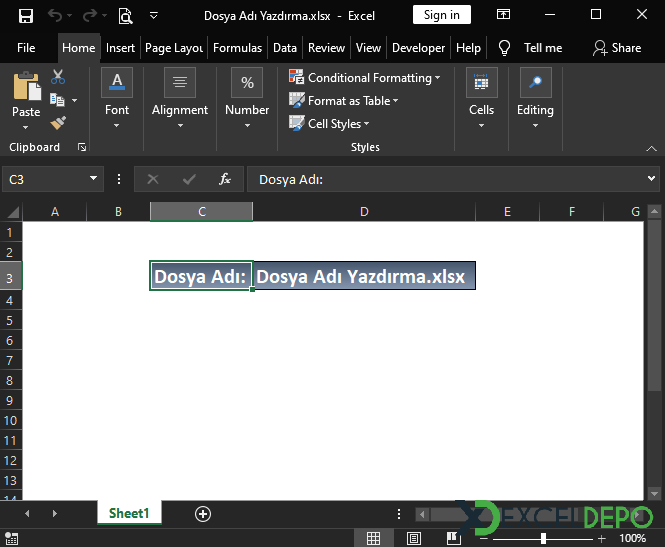Image resolution: width=665 pixels, height=547 pixels.
Task: Click the Print Preview icon in quick access
Action: click(x=125, y=16)
